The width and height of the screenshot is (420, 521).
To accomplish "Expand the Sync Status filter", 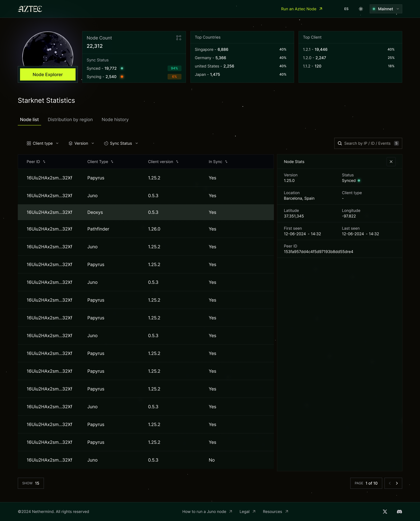I will 121,143.
